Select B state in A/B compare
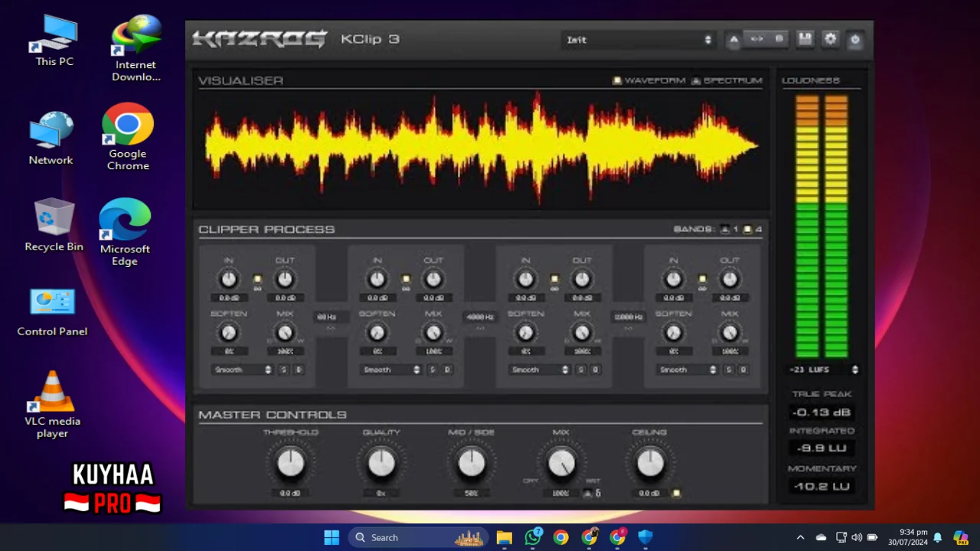980x551 pixels. 779,39
